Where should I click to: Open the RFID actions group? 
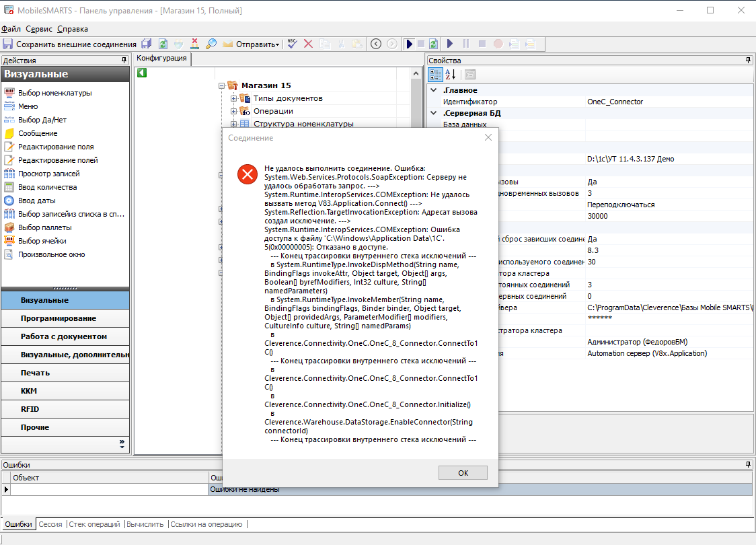coord(65,409)
